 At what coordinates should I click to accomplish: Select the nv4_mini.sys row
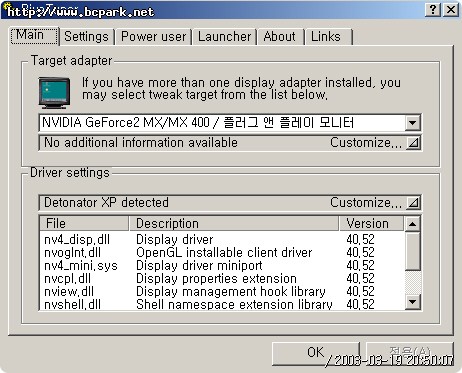tap(222, 265)
